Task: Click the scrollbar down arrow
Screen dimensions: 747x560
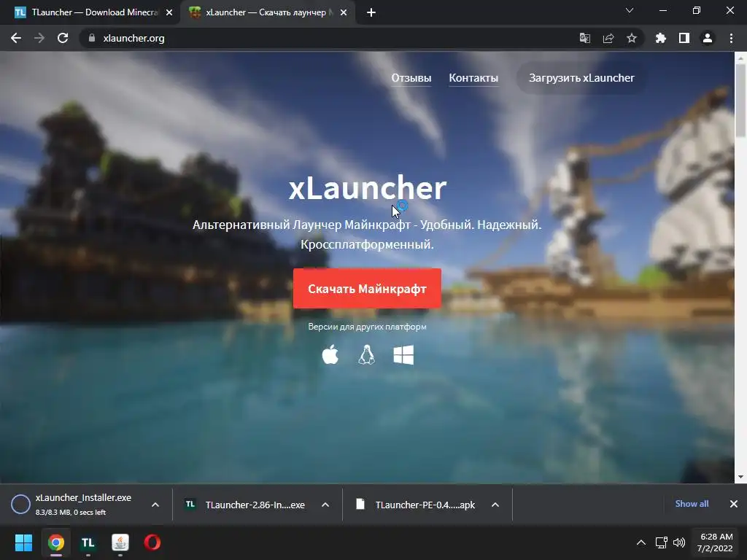Action: click(740, 477)
